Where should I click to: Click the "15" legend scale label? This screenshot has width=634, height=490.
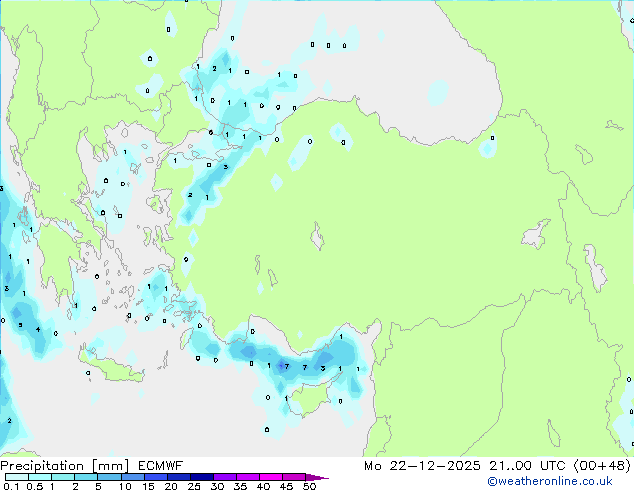(x=148, y=486)
